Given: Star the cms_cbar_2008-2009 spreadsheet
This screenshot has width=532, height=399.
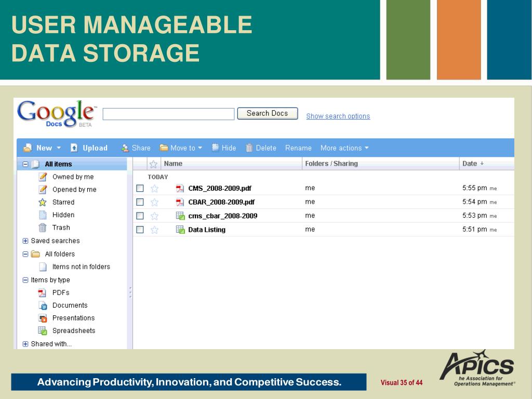Looking at the screenshot, I should click(154, 216).
